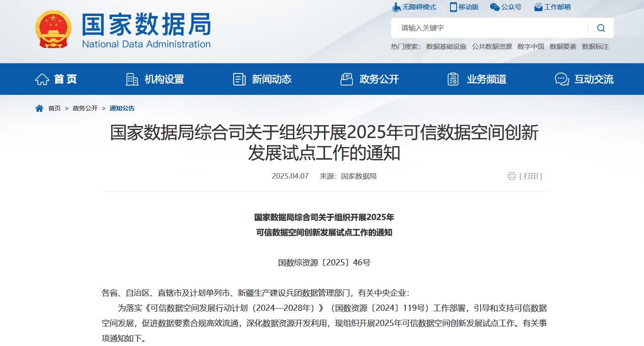Open the 政务公开 navigation menu
644x346 pixels.
point(369,79)
